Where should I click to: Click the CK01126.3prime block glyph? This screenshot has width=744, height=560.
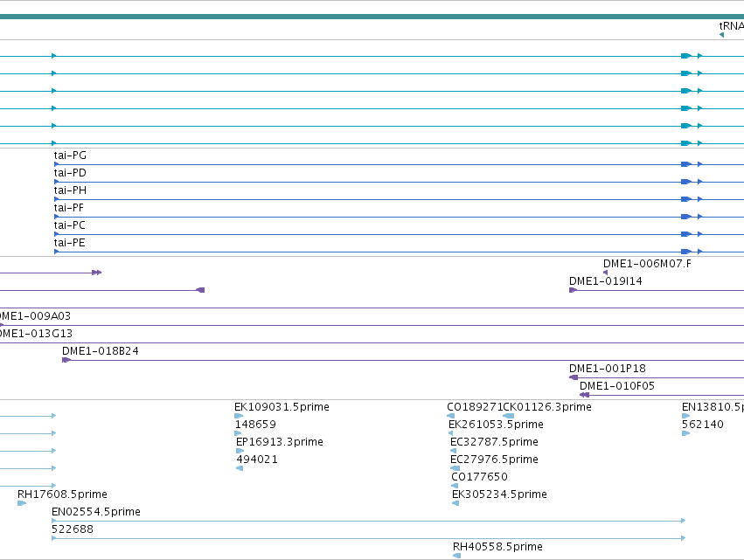click(509, 417)
